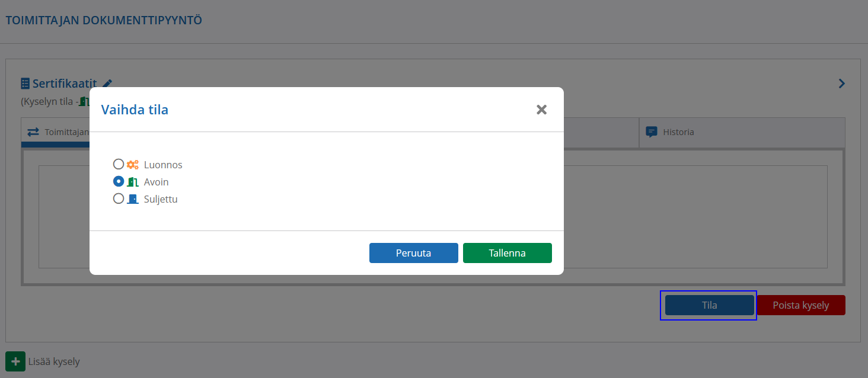Click the orange gears Luonnos icon
Image resolution: width=868 pixels, height=378 pixels.
(133, 165)
